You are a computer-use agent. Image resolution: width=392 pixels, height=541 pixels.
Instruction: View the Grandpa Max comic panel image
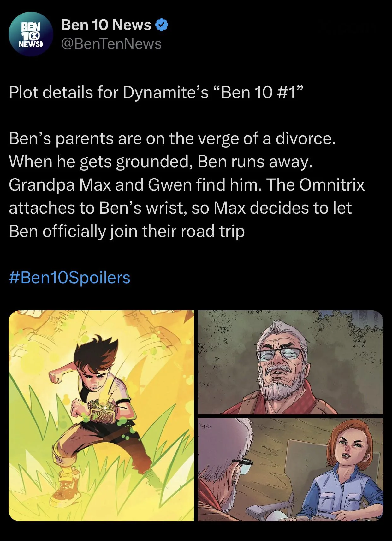tap(290, 362)
